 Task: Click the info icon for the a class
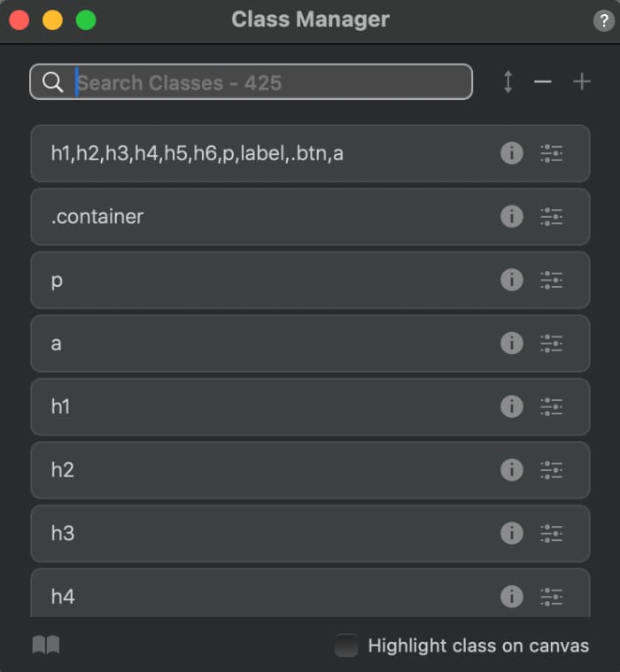click(x=512, y=343)
